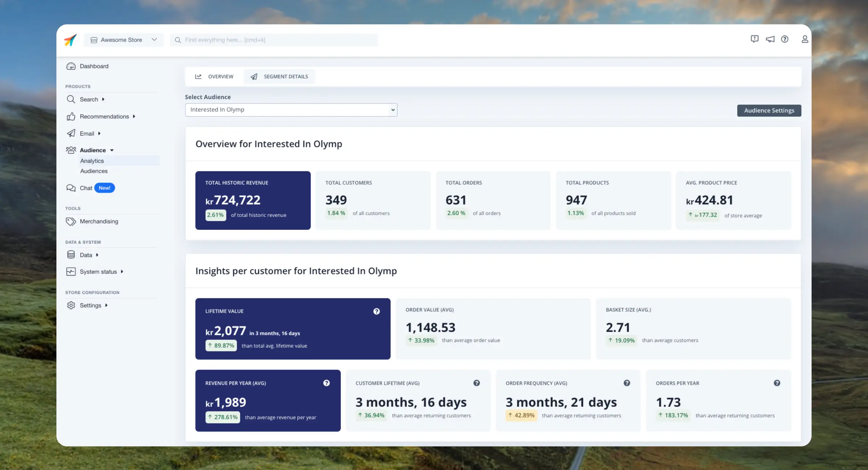Screen dimensions: 868x470
Task: Open the Awesome Store selector chevron
Action: point(154,40)
